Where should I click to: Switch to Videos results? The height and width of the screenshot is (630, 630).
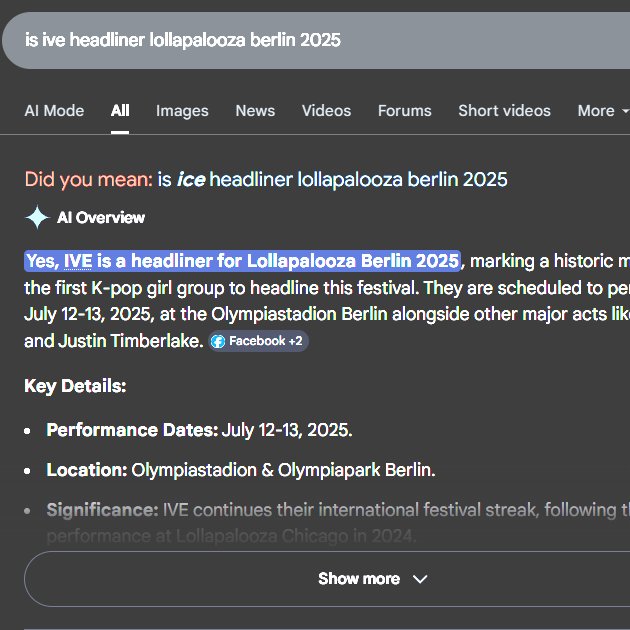tap(326, 110)
